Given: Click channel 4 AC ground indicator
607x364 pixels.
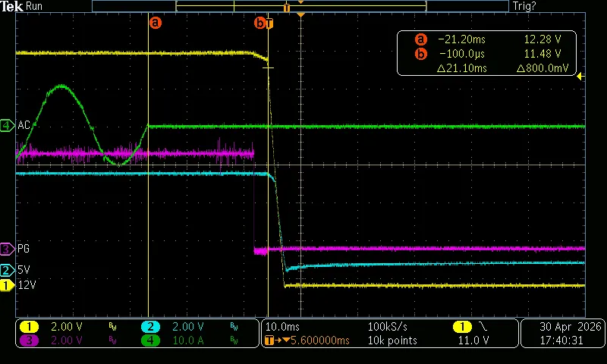Looking at the screenshot, I should 6,125.
